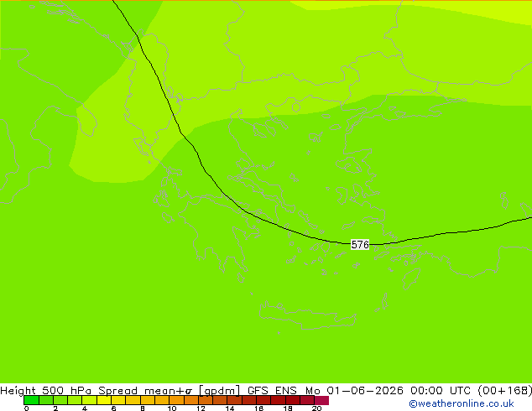The image size is (532, 411).
Task: Select the legend swatch between 4 and 5
Action: pos(89,400)
